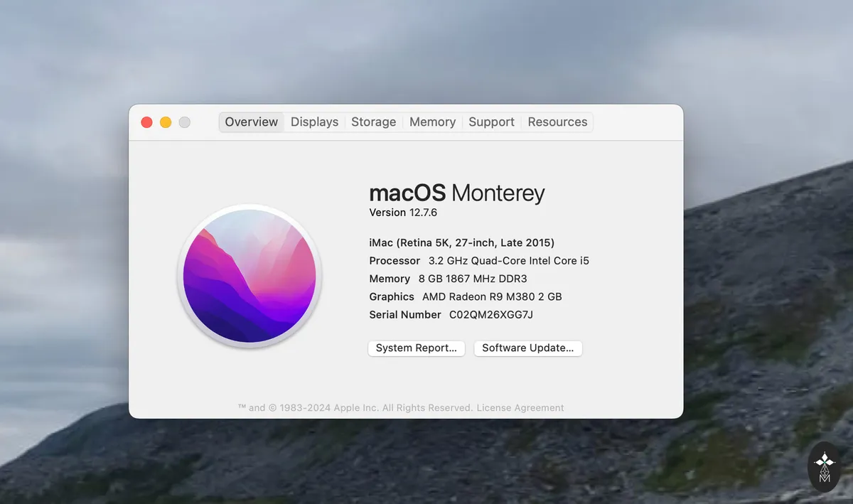Click iMac (Retina 5K, 27-inch, Late 2015)

click(461, 242)
